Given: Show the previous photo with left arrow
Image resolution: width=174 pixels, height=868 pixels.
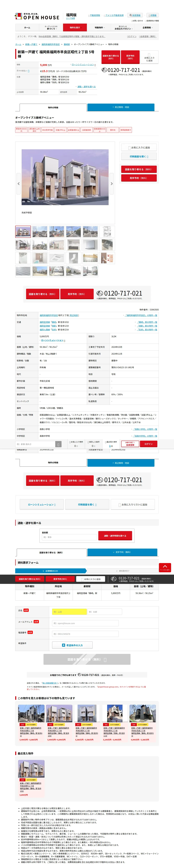Looking at the screenshot, I should 18,184.
